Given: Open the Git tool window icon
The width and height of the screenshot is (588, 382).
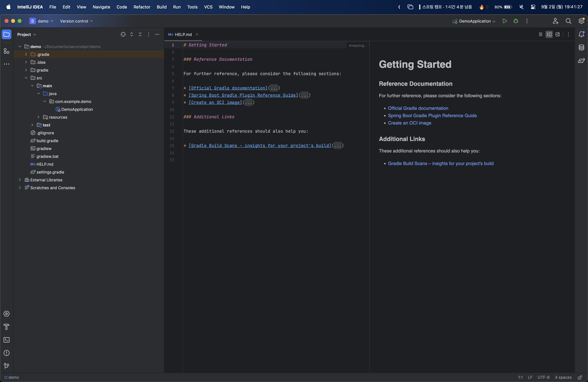Looking at the screenshot, I should [x=6, y=366].
